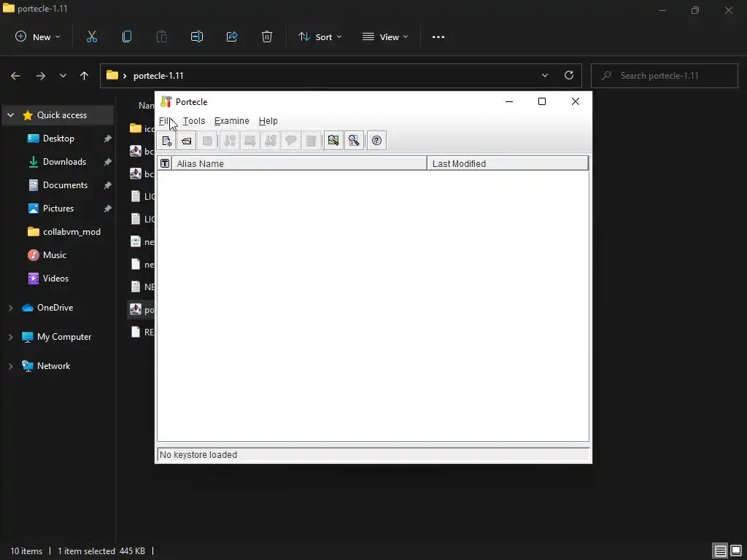
Task: Open Examine menu in Portecle
Action: 231,121
